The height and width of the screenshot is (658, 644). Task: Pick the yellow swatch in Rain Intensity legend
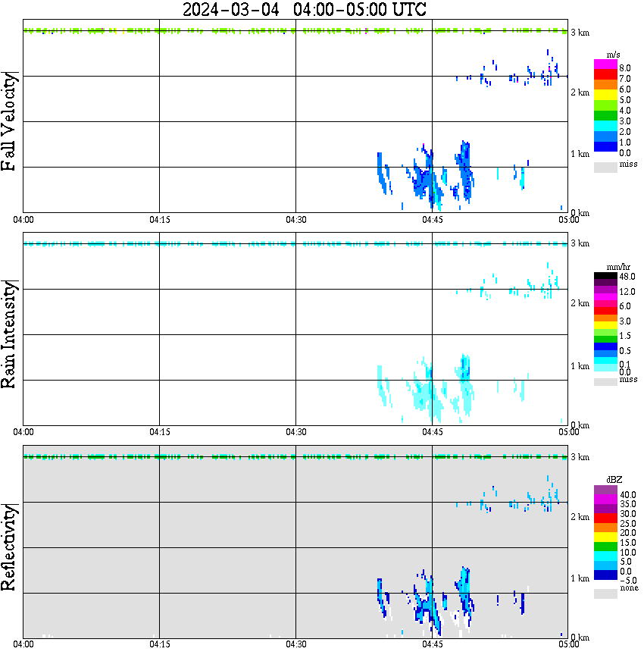pyautogui.click(x=605, y=325)
